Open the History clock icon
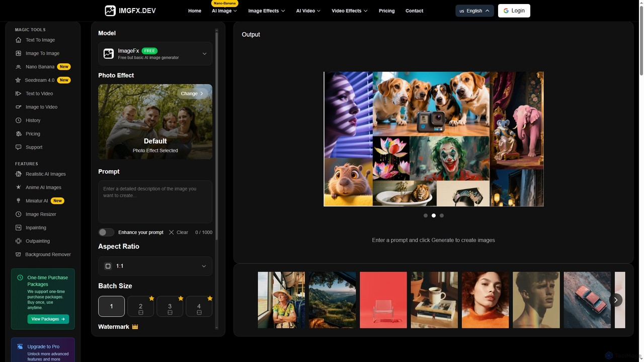 (x=19, y=120)
